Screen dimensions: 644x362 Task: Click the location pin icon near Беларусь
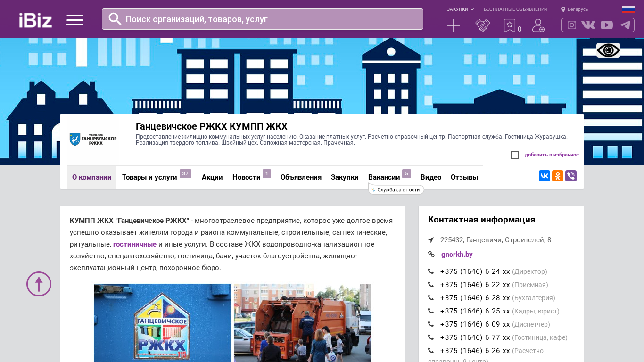click(563, 9)
